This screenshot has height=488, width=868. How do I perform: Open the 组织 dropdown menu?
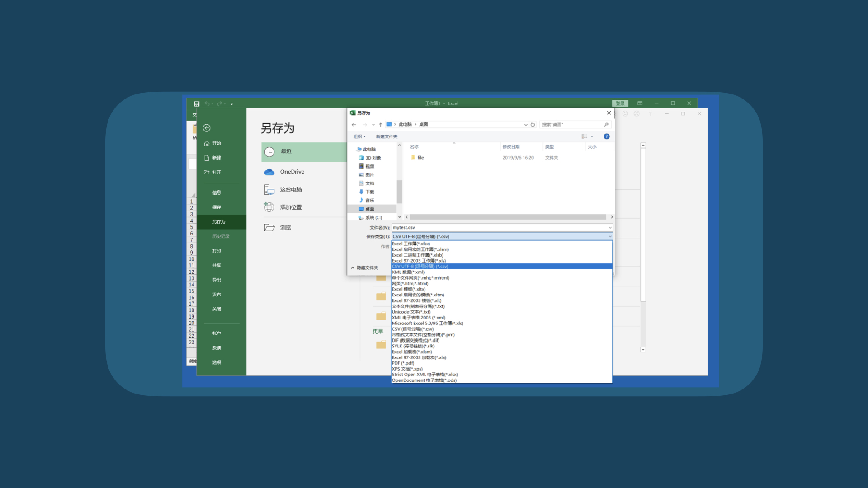(359, 136)
